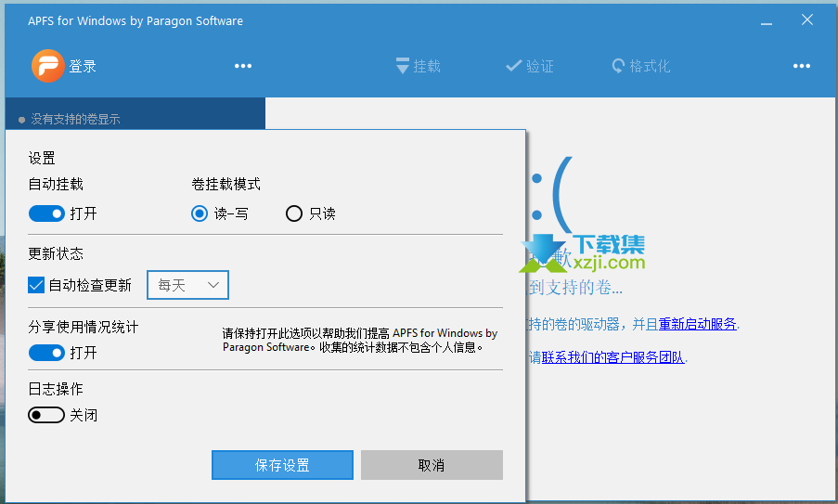The width and height of the screenshot is (838, 504).
Task: Select the 读-写 radio button
Action: (200, 213)
